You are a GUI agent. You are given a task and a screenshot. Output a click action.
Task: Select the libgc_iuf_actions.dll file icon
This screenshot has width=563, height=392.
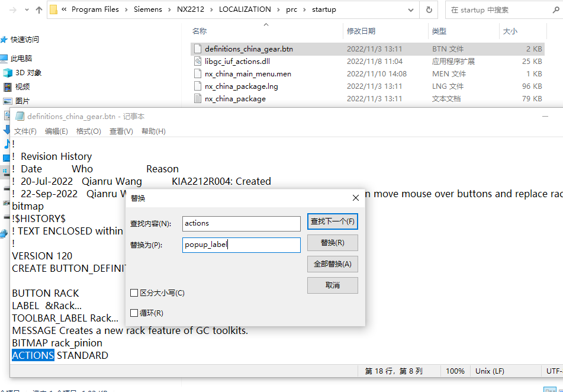point(198,61)
